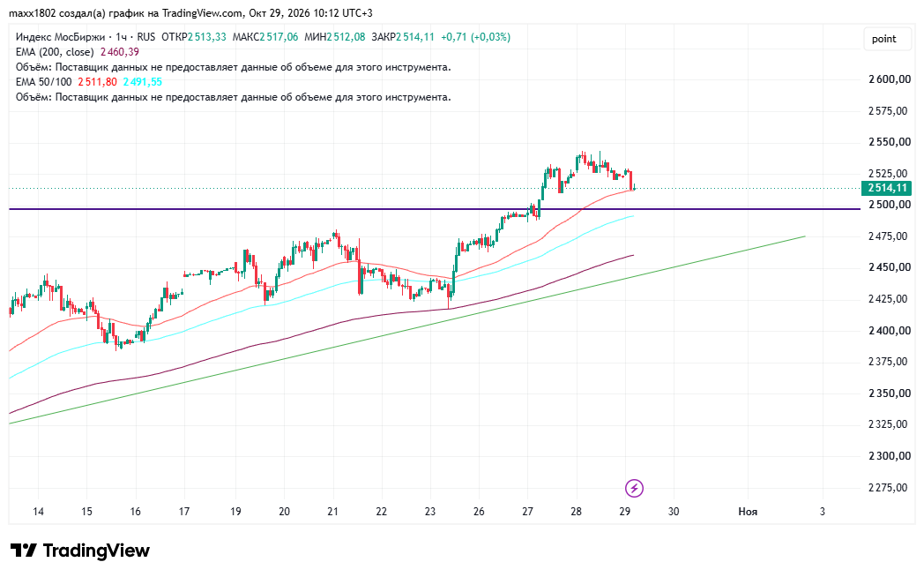This screenshot has height=577, width=924.
Task: Click the Индекс МосБиржи symbol title
Action: tap(60, 36)
